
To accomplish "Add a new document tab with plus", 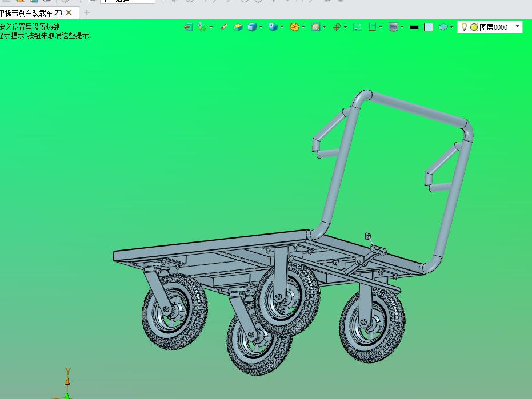I will (x=87, y=13).
